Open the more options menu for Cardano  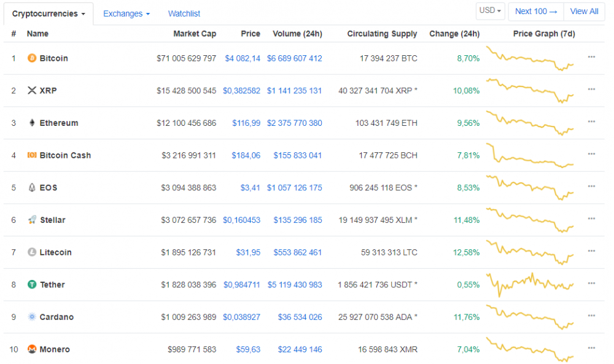point(591,316)
